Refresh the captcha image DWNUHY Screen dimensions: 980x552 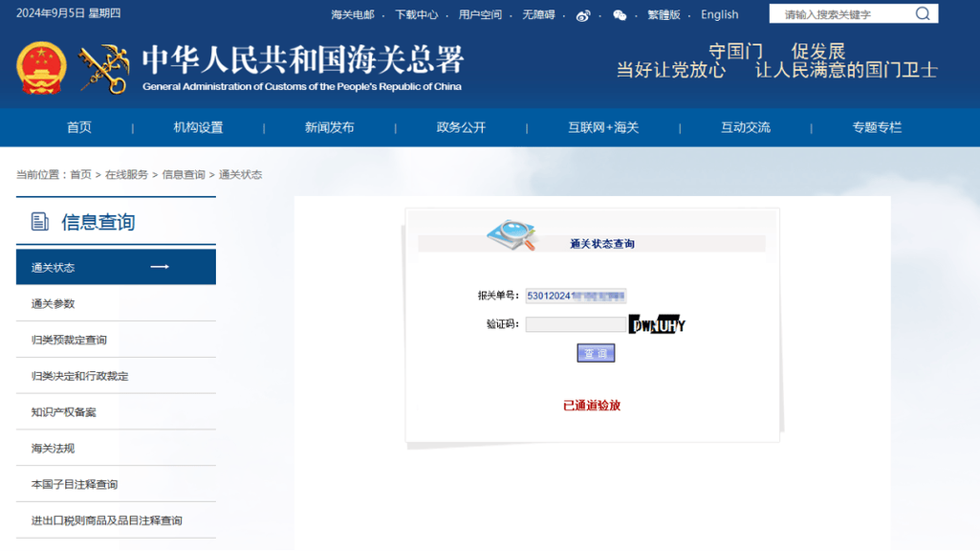[x=657, y=324]
